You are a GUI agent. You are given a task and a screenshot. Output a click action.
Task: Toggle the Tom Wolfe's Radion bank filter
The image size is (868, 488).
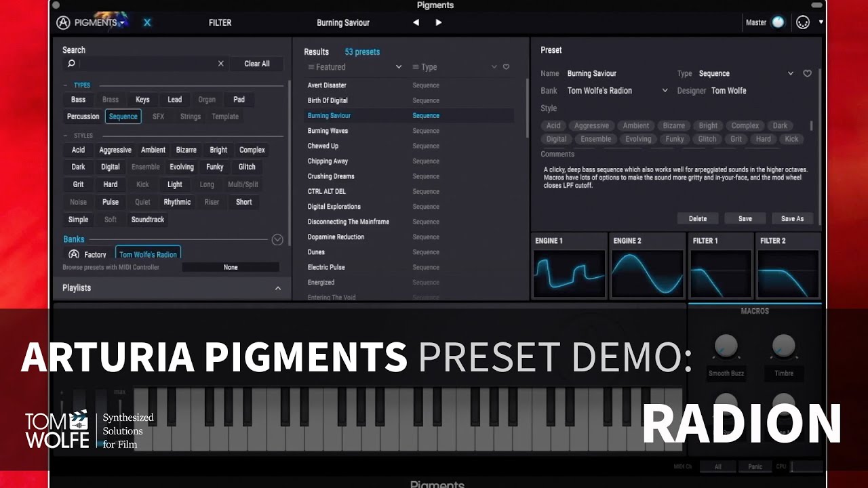coord(148,254)
